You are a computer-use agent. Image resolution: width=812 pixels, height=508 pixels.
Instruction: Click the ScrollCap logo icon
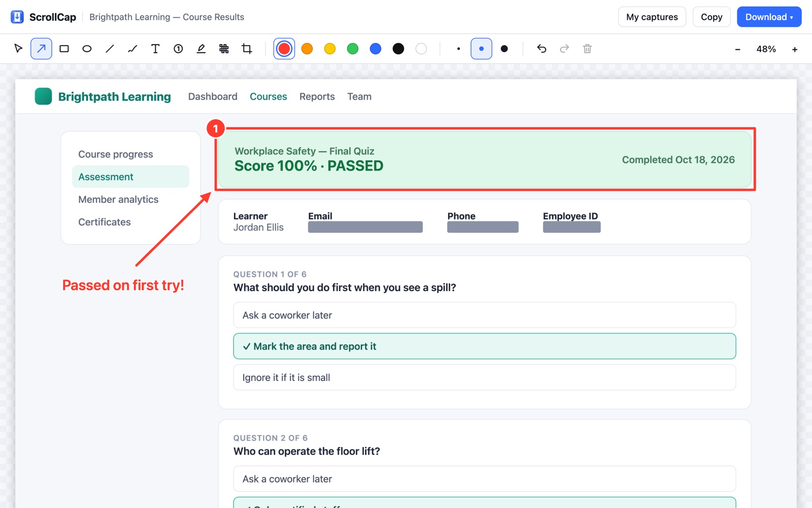tap(17, 17)
